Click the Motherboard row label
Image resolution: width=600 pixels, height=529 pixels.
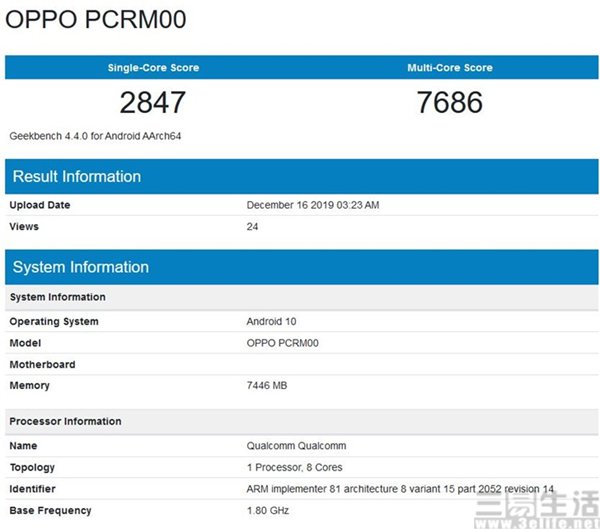coord(42,364)
